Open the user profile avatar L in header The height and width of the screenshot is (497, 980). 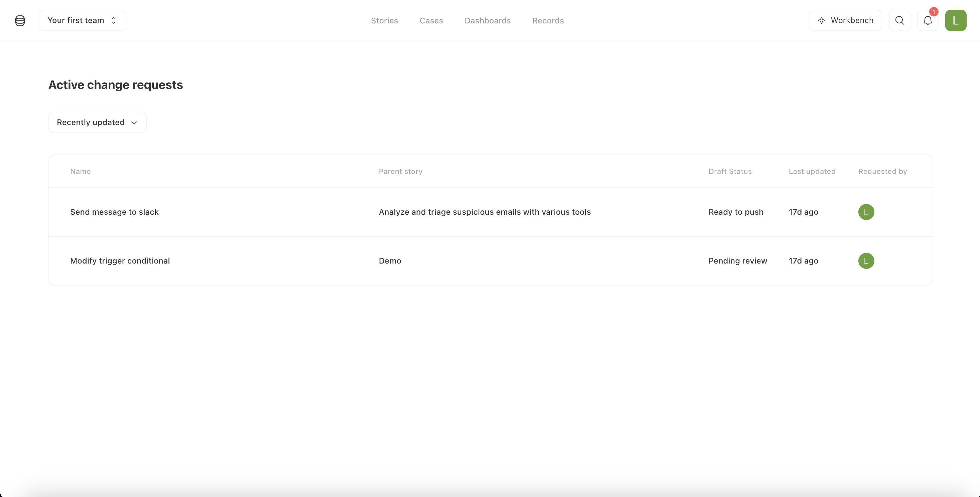tap(956, 20)
